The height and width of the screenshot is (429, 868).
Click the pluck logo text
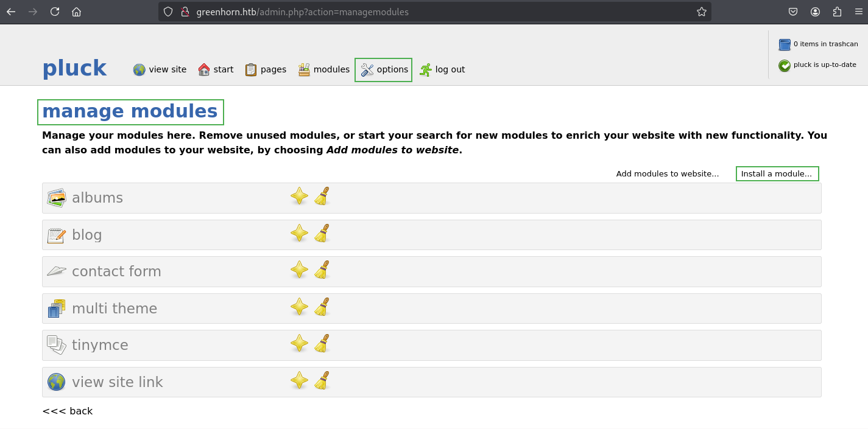point(74,68)
